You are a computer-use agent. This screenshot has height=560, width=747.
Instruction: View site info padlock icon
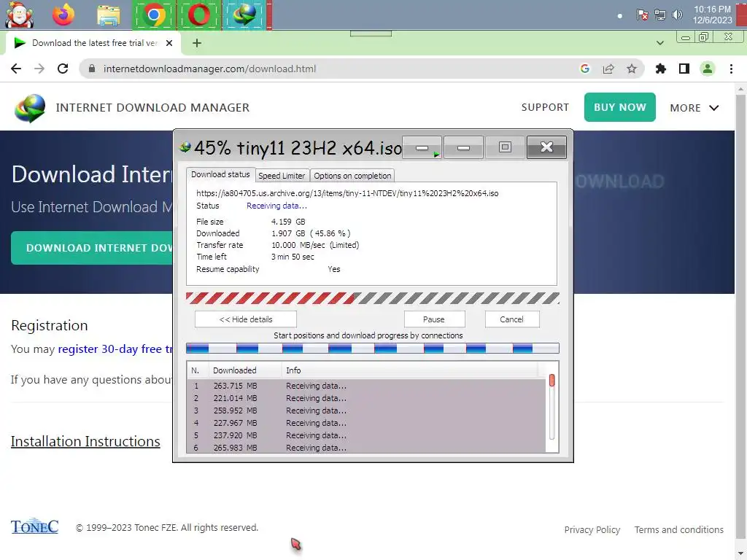(92, 69)
